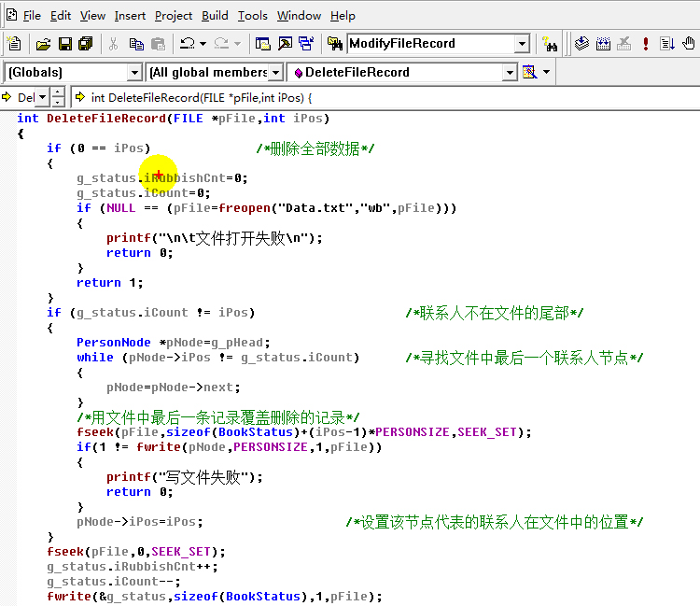Open the Project menu
700x606 pixels.
pos(174,16)
